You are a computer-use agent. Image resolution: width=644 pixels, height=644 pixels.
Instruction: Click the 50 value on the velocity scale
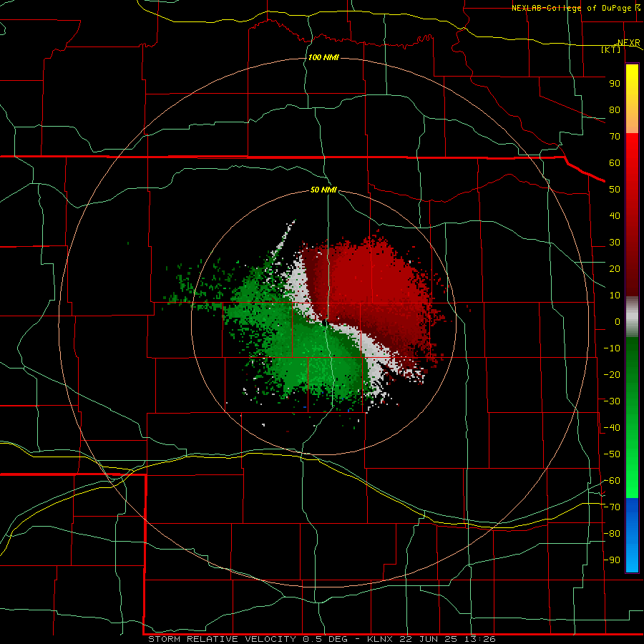615,190
